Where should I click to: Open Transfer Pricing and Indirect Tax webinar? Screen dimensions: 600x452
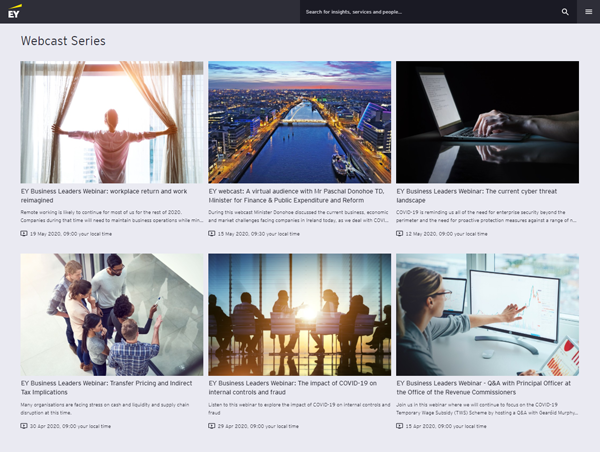coord(105,388)
